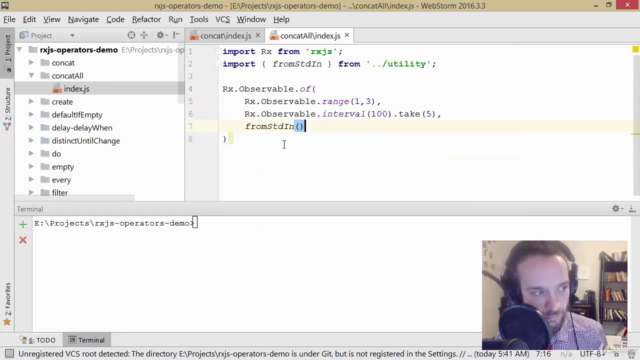Image resolution: width=640 pixels, height=360 pixels.
Task: Click the collapse all icon in Project panel
Action: (144, 36)
